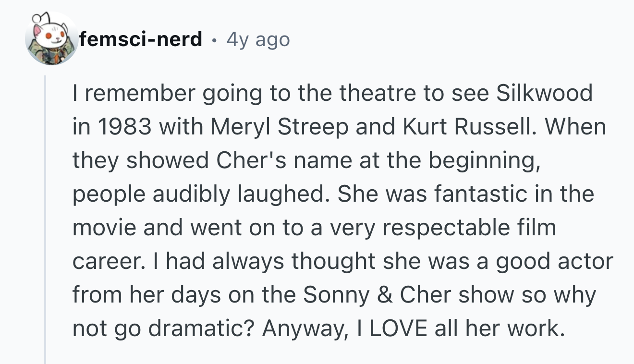Click the separator dot between username and timestamp
Image resolution: width=634 pixels, height=364 pixels.
214,41
